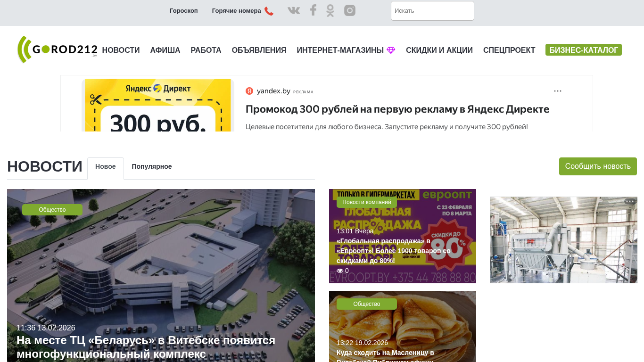Open the БИЗНЕС-КАТАЛОГ green button
Screen dimensions: 644x362
584,50
